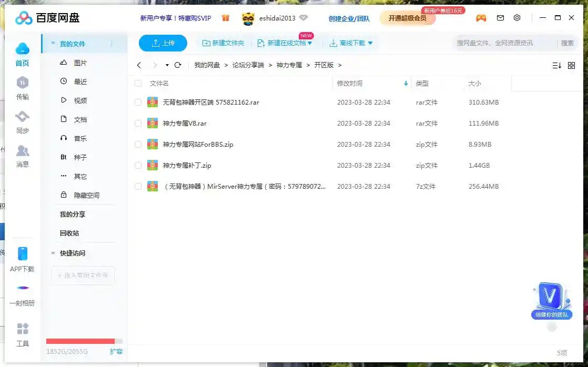The height and width of the screenshot is (367, 588).
Task: Click the diamond membership badge
Action: 303,18
